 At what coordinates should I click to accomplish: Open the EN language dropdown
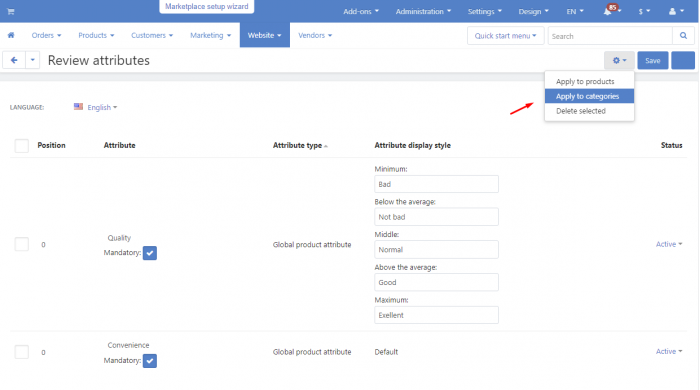coord(575,12)
